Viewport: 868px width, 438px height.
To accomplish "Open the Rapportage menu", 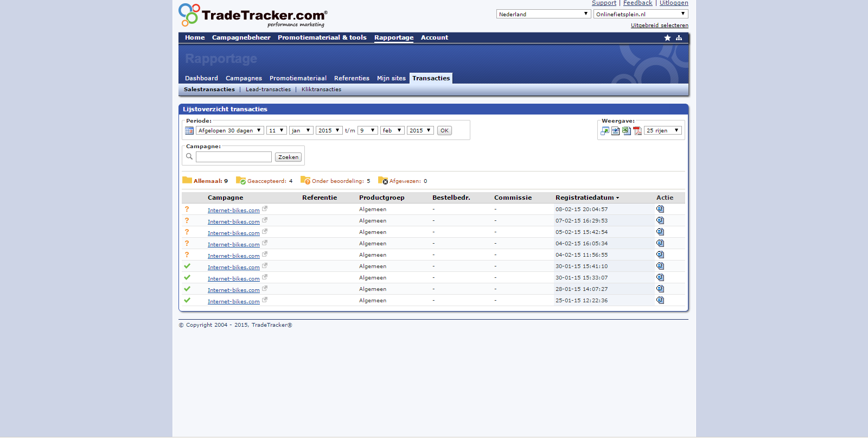I will (394, 38).
